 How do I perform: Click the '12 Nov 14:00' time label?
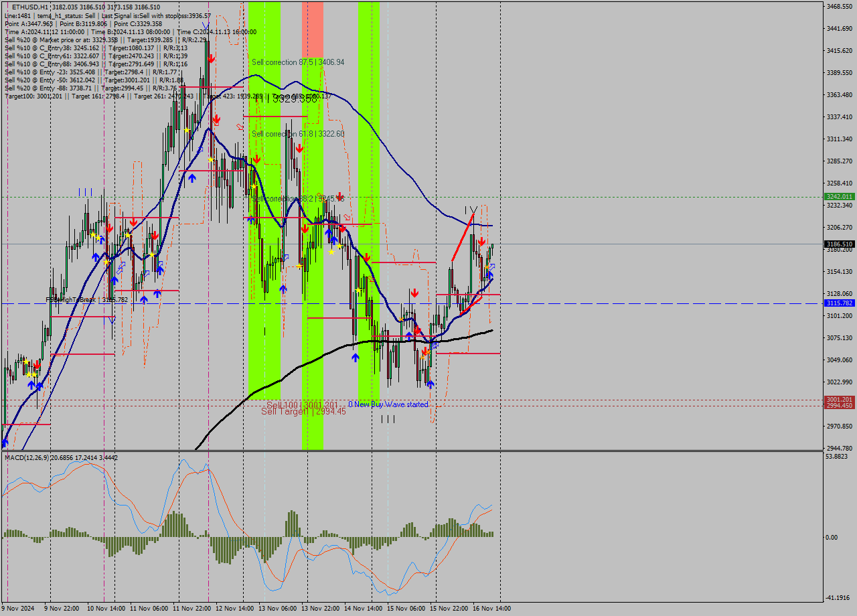[235, 609]
